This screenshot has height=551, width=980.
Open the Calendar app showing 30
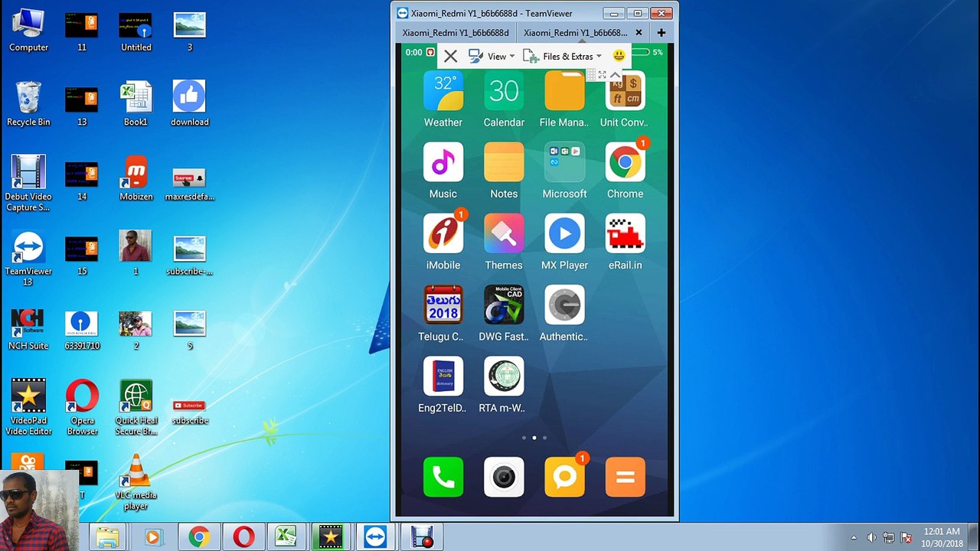504,92
